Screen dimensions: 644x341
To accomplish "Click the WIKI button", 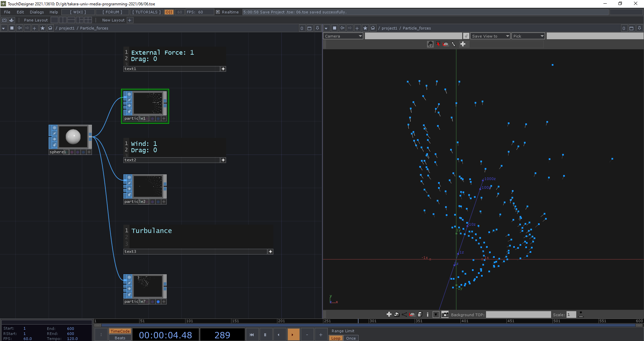I will click(x=78, y=12).
